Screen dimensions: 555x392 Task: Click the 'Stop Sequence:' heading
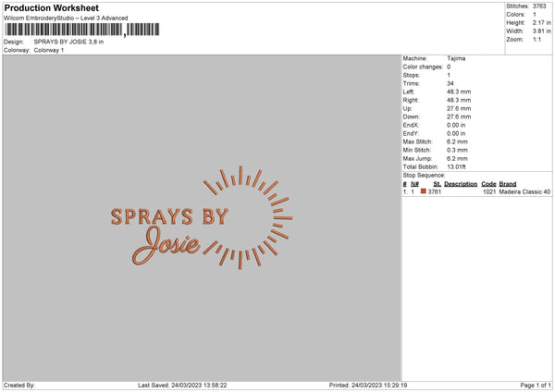coord(424,175)
